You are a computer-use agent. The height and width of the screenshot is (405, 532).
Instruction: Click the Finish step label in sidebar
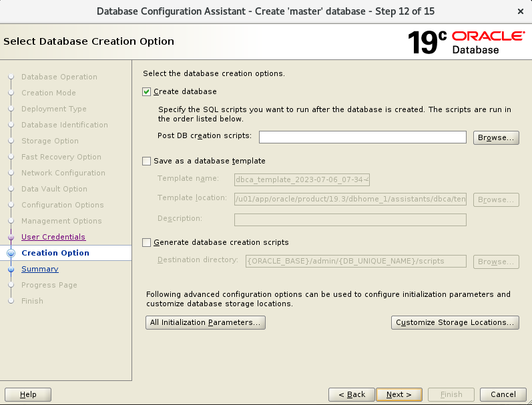(32, 301)
